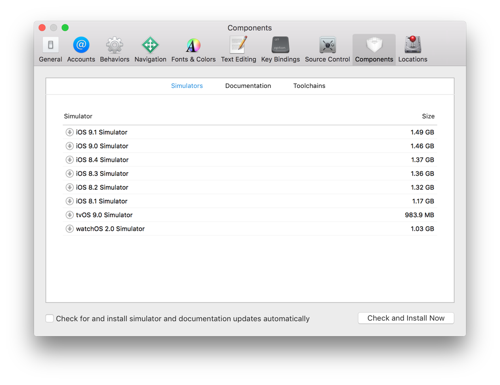Close the Components window with red button
Image resolution: width=500 pixels, height=385 pixels.
(x=42, y=28)
